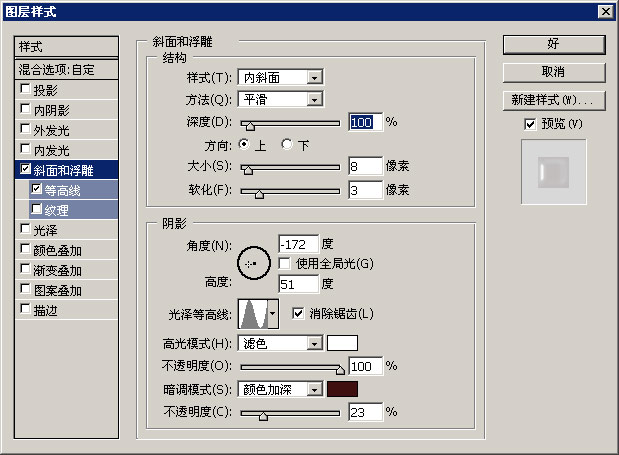619x455 pixels.
Task: Uncheck the 等高线 checkbox
Action: (36, 189)
